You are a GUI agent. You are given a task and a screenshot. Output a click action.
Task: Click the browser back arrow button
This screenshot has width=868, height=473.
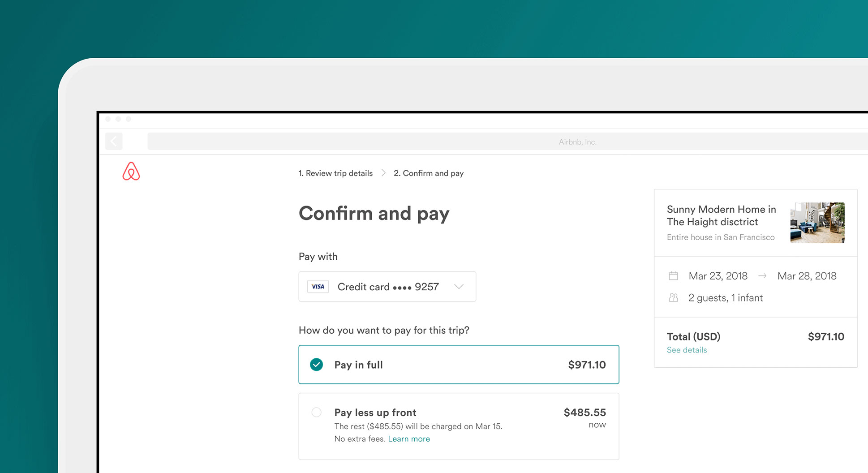point(114,142)
